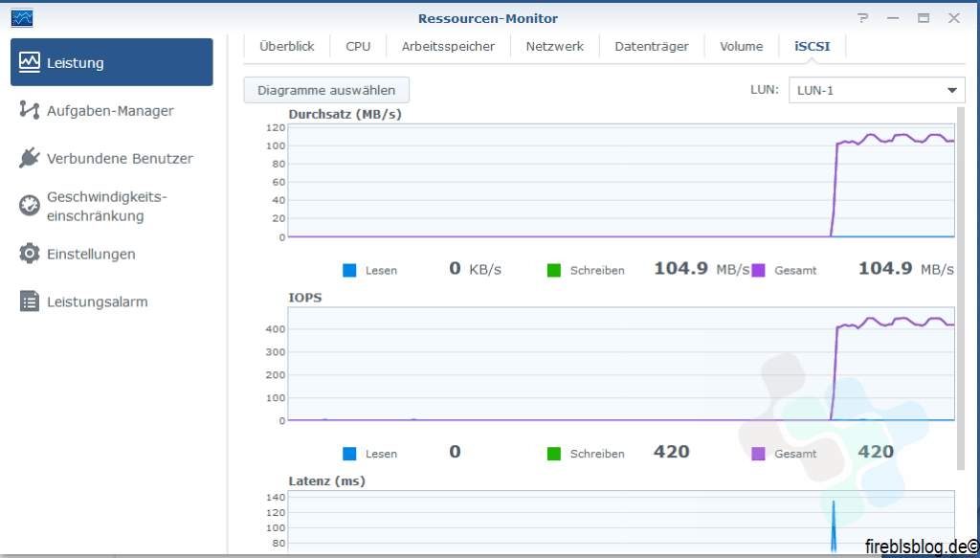Open the LUN-1 dropdown
The image size is (980, 558).
click(x=877, y=90)
